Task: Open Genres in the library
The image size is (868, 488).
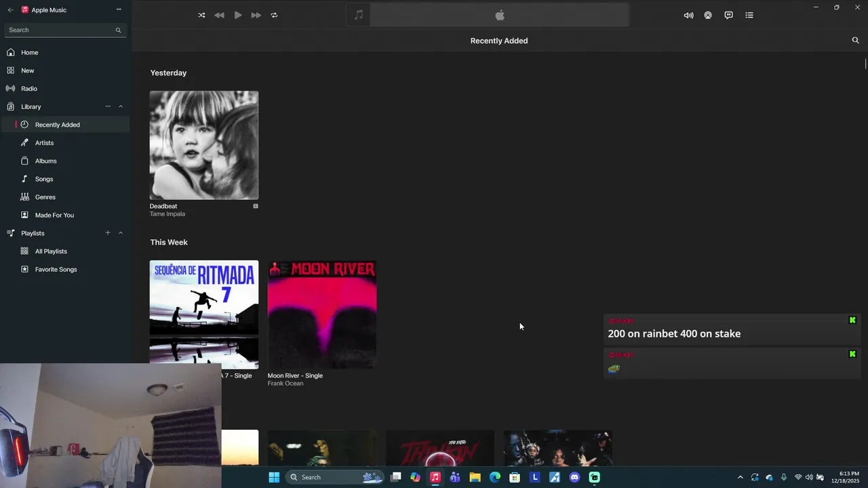Action: [65, 197]
